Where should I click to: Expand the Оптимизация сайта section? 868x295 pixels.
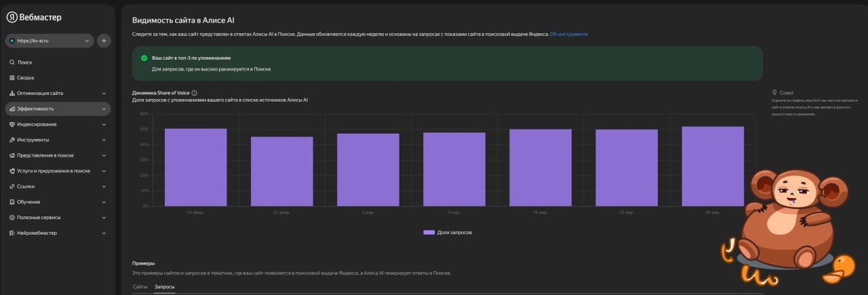coord(58,93)
